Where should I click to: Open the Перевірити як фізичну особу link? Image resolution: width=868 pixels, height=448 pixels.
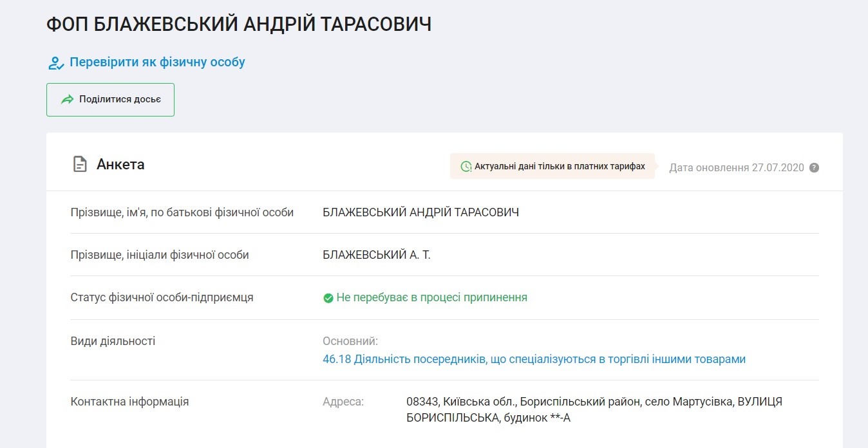coord(157,62)
